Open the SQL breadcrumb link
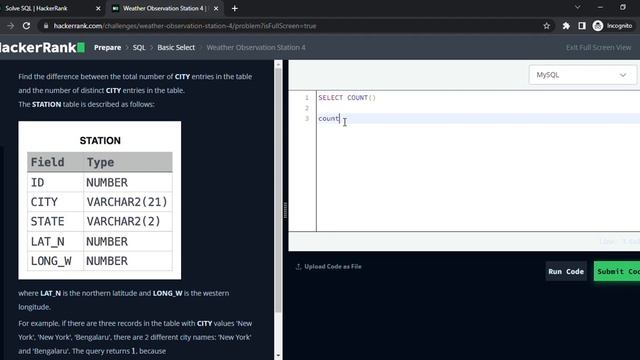 (139, 47)
